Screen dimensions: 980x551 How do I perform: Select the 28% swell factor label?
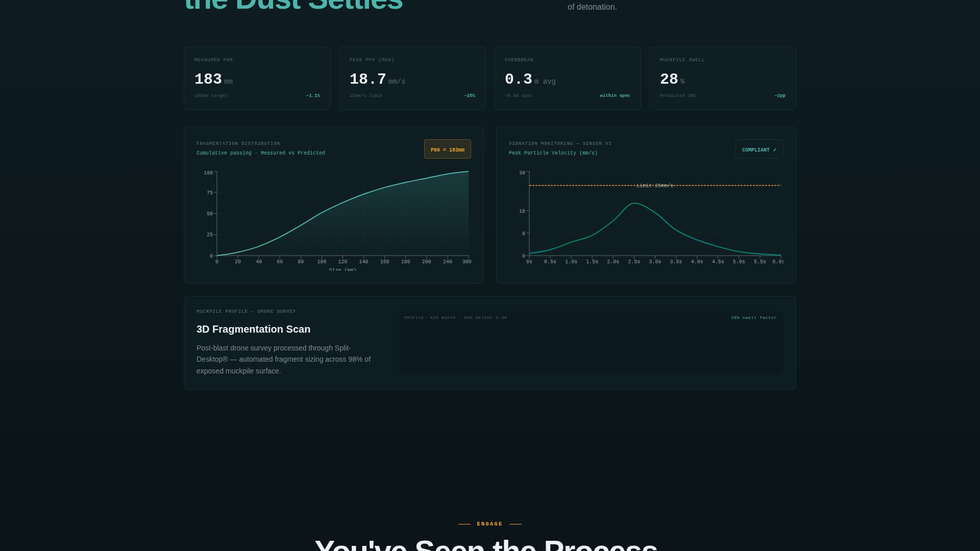coord(753,317)
